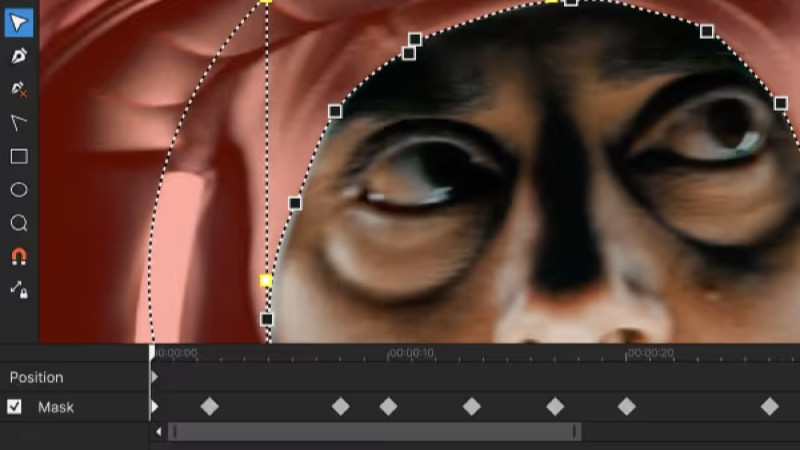
Task: Select the rectangle mask tool
Action: pyautogui.click(x=19, y=156)
